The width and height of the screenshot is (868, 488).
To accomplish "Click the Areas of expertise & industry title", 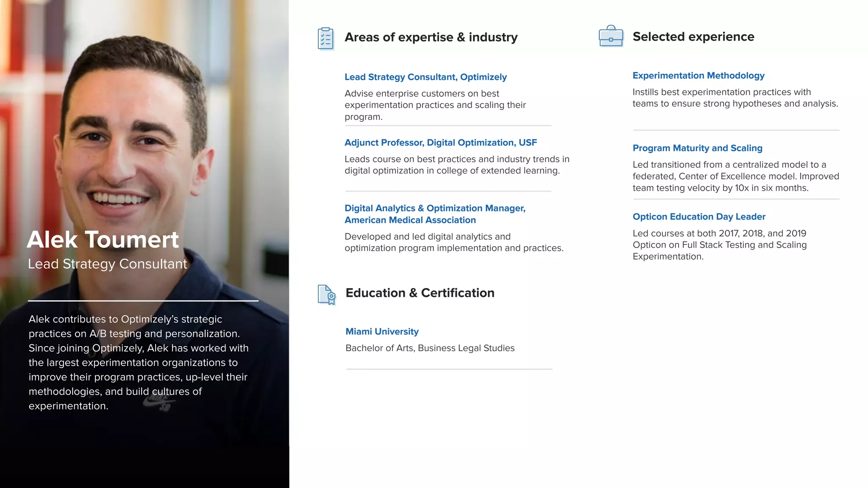I will (x=431, y=37).
